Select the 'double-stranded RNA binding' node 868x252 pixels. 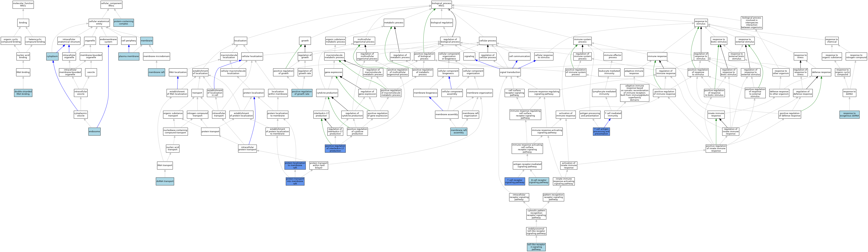pyautogui.click(x=23, y=93)
